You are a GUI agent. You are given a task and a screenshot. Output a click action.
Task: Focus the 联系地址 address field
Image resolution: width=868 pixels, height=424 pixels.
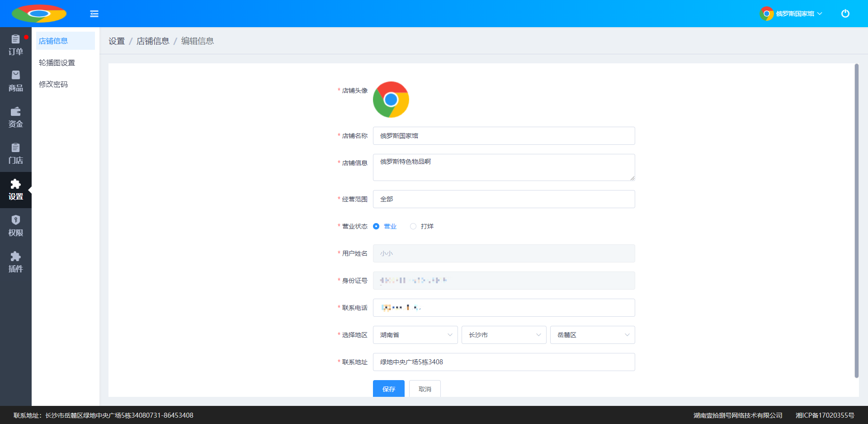coord(504,362)
